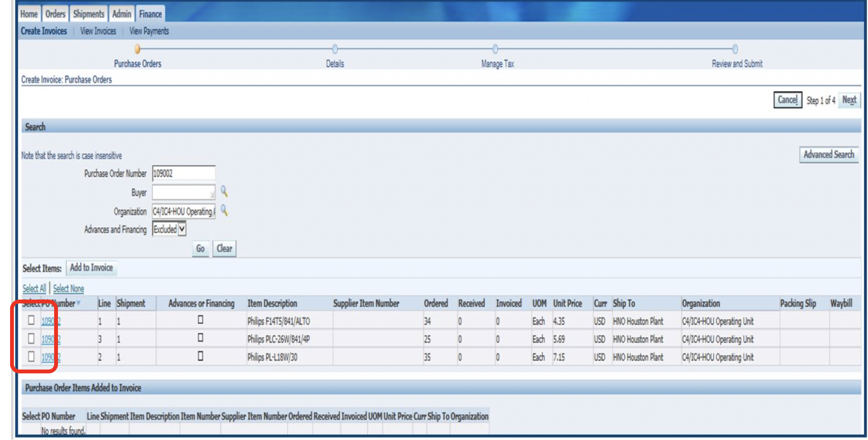Image resolution: width=868 pixels, height=440 pixels.
Task: Open View Invoices subtab
Action: 98,31
